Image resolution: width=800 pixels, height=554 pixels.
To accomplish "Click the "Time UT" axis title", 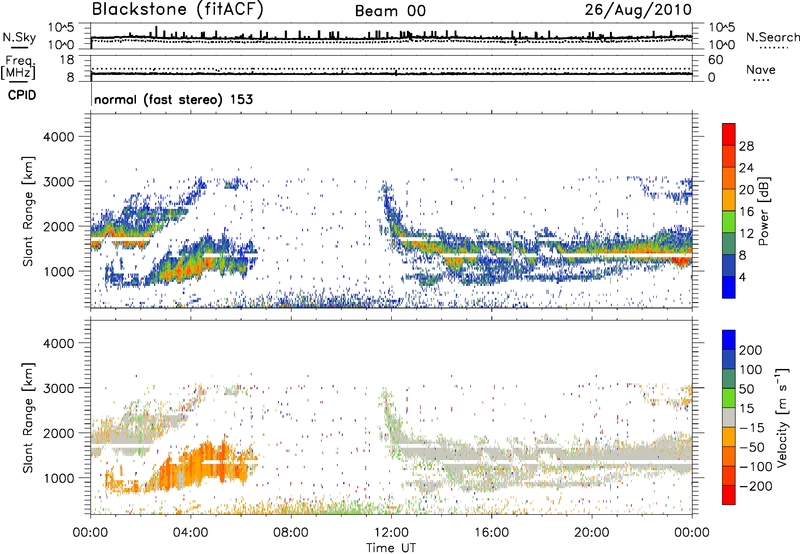I will (x=391, y=548).
